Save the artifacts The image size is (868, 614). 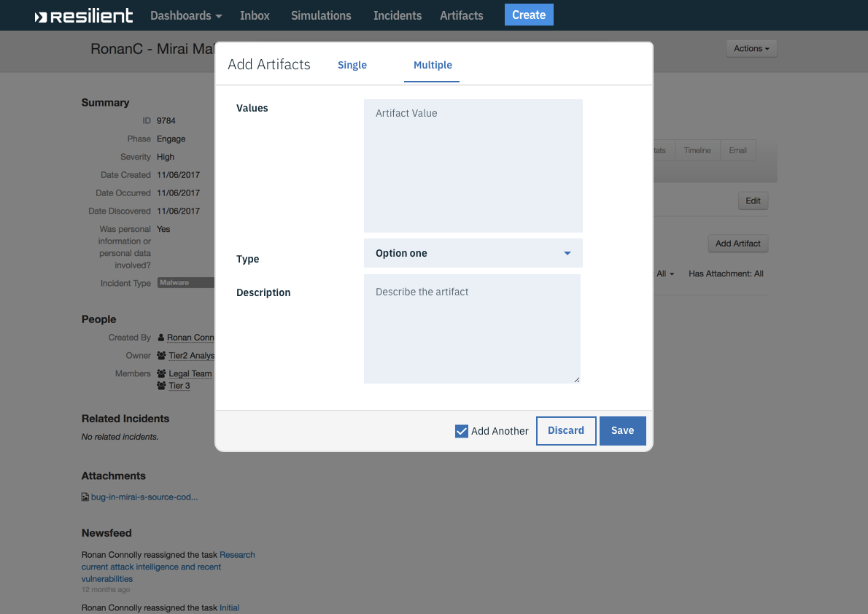tap(622, 431)
